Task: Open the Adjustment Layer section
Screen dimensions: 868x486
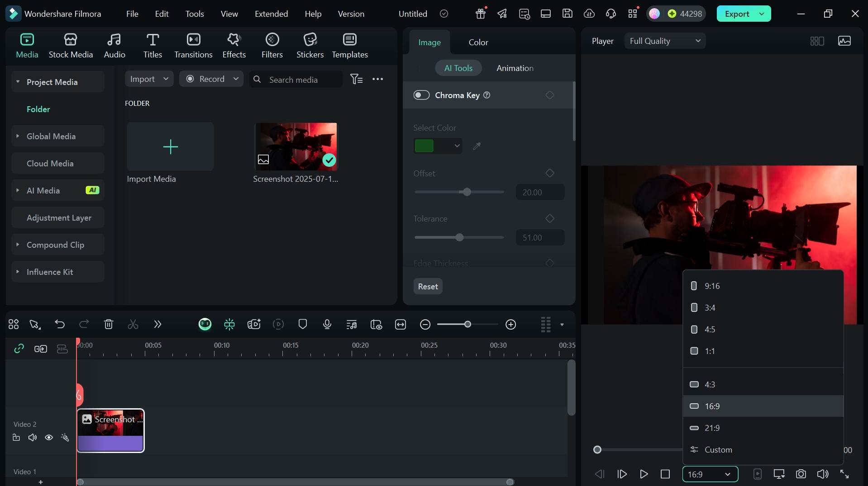Action: pos(58,217)
